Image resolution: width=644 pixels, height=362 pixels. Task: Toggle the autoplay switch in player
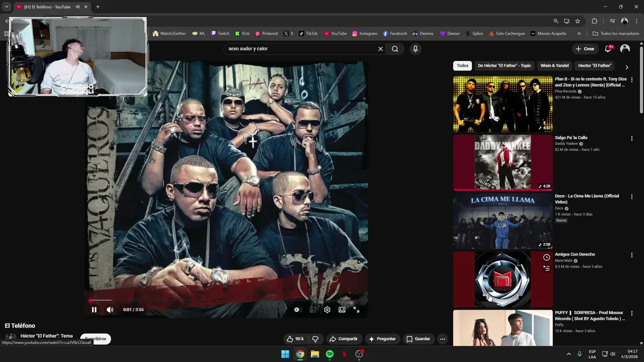point(297,310)
